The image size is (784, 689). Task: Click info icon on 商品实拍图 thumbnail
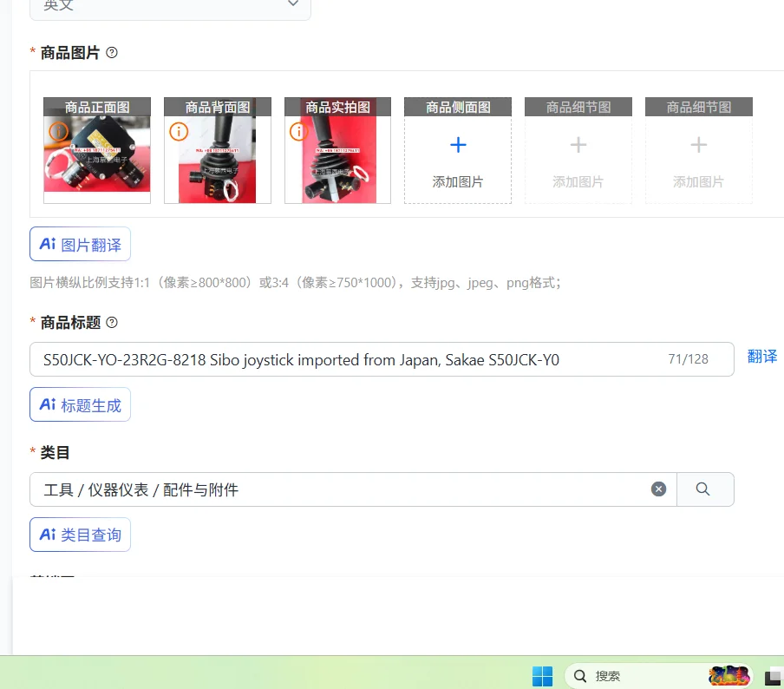point(298,132)
